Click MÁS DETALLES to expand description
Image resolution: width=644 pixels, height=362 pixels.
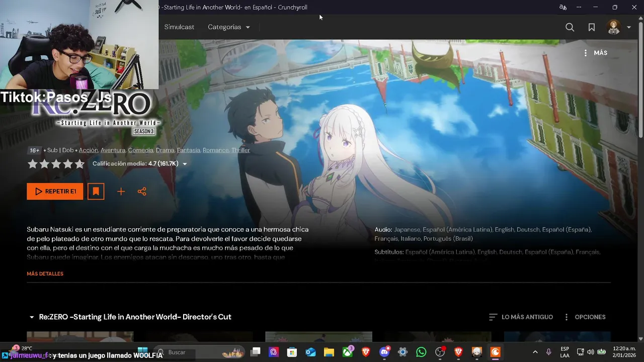[45, 274]
